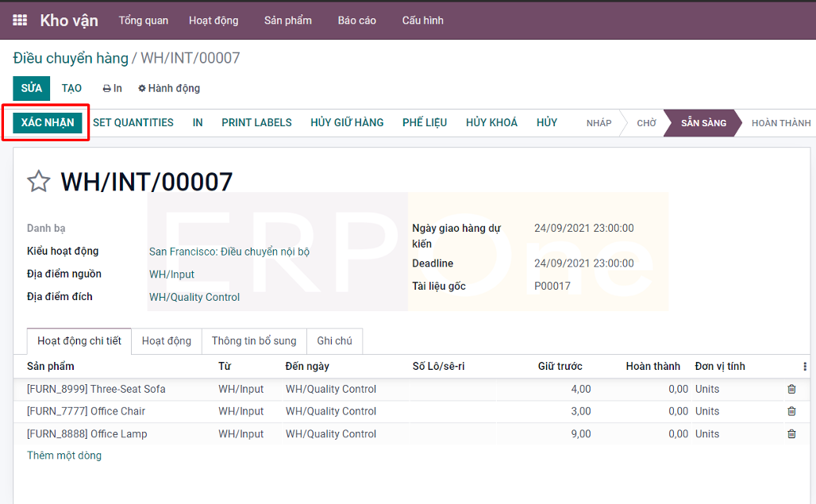Click reserved quantity 3,00 cell
This screenshot has width=816, height=504.
click(581, 411)
